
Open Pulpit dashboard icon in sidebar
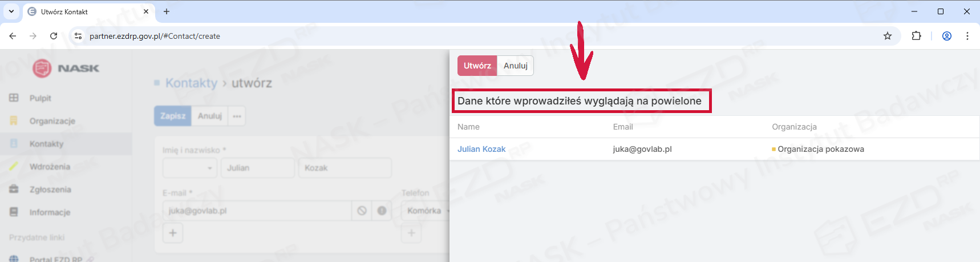pos(14,98)
